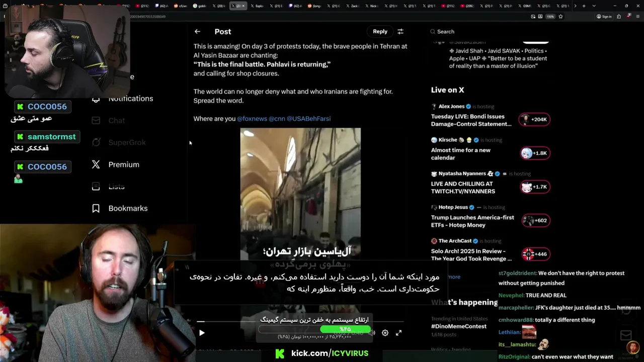This screenshot has width=644, height=362.
Task: Click the Lists icon in sidebar
Action: (x=96, y=187)
